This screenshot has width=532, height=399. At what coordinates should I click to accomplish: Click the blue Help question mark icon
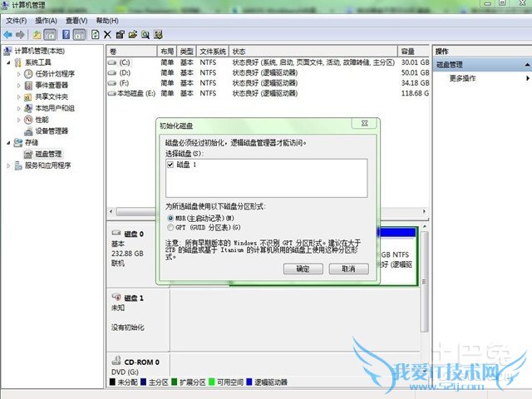[x=66, y=34]
